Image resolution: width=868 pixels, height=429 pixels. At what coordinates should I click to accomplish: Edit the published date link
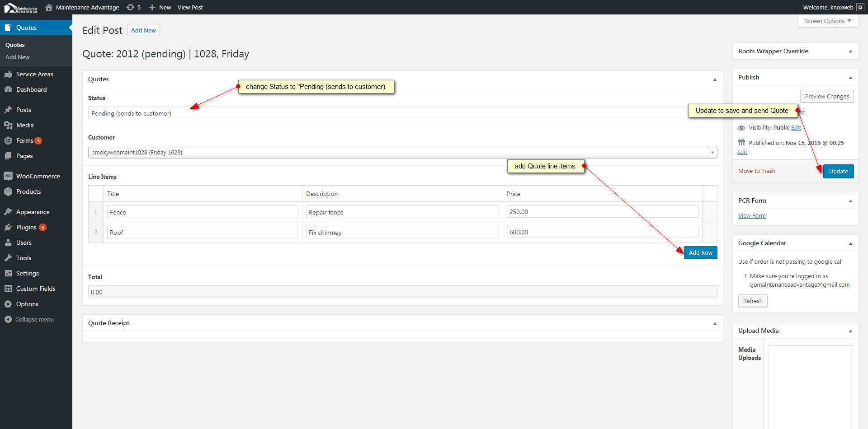tap(742, 152)
